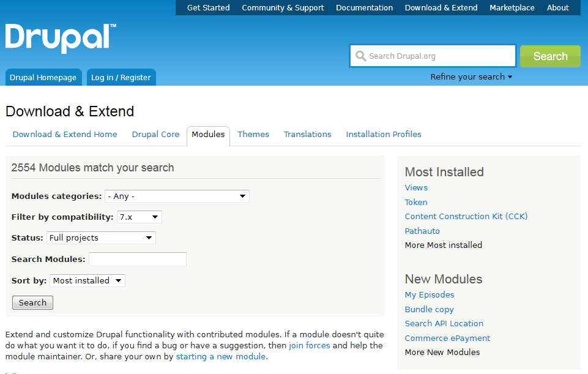Switch to the Themes tab
The width and height of the screenshot is (588, 374).
253,134
